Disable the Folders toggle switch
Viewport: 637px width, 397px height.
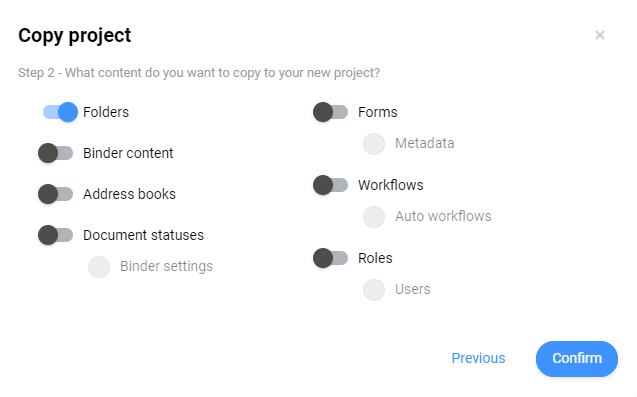[x=61, y=112]
